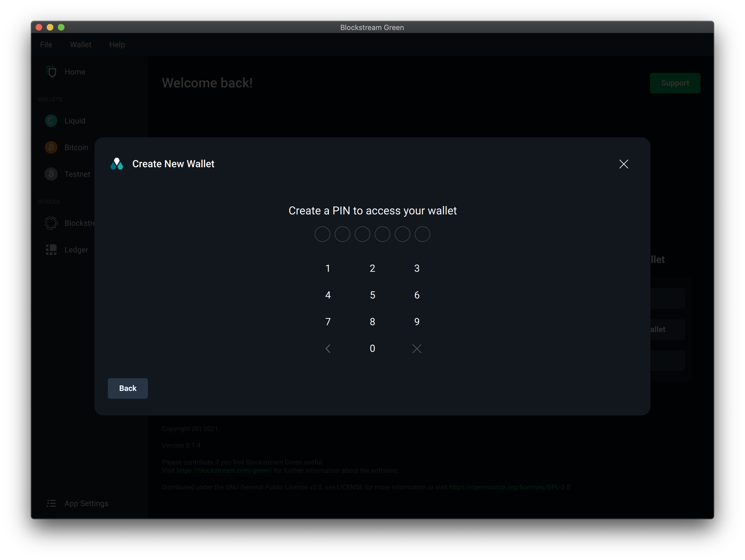
Task: Click the clear X on PIN keypad
Action: click(x=417, y=348)
